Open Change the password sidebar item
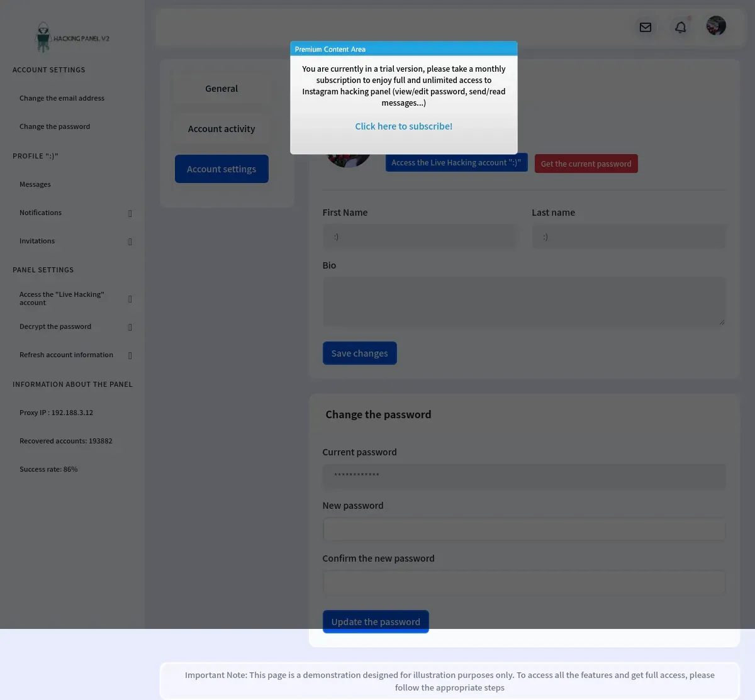The image size is (755, 700). tap(55, 126)
